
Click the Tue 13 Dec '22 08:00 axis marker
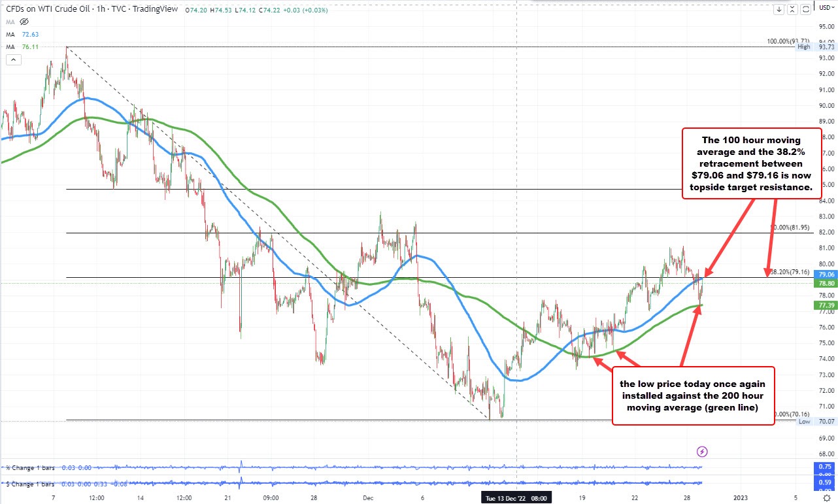tap(516, 497)
